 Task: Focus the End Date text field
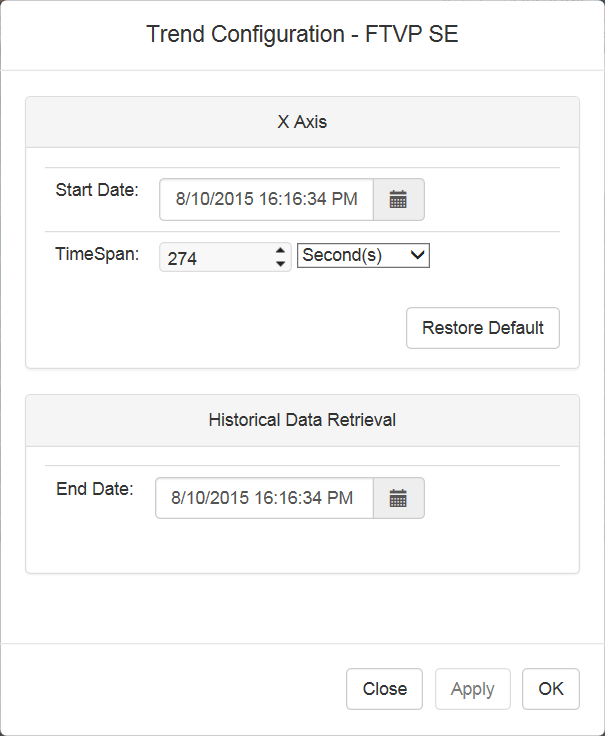tap(264, 498)
